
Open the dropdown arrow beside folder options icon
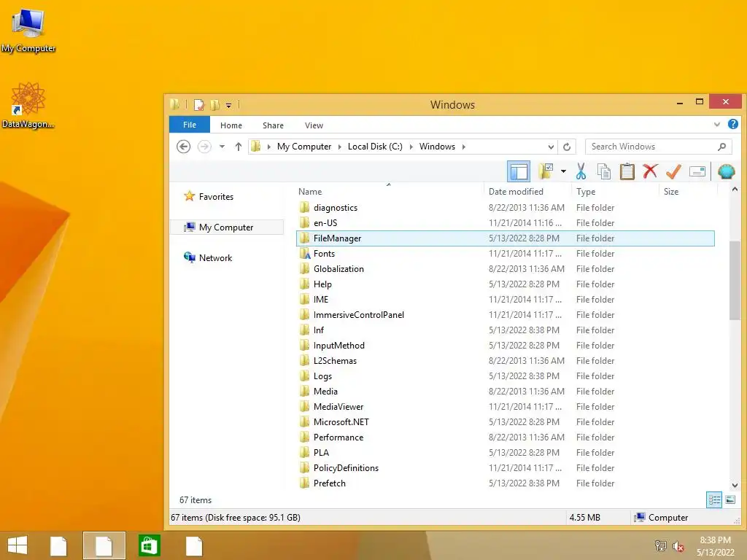[563, 171]
